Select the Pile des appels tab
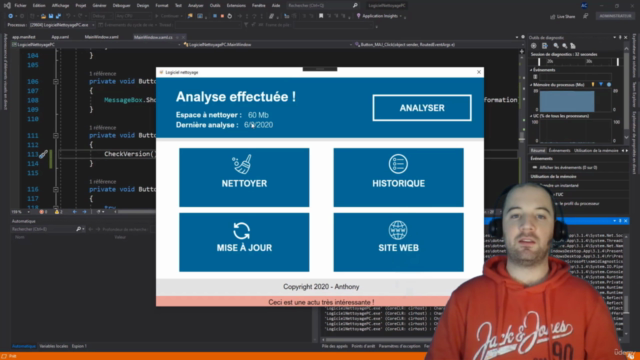640x360 pixels. click(x=334, y=346)
